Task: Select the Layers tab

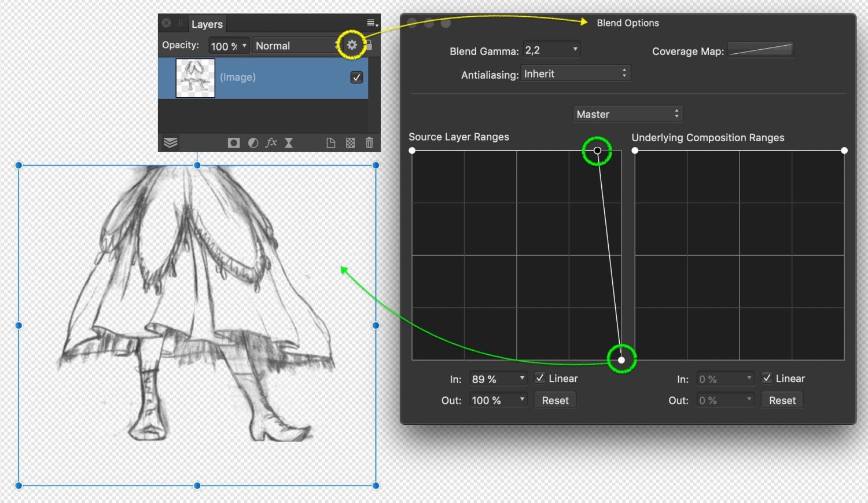Action: 207,24
